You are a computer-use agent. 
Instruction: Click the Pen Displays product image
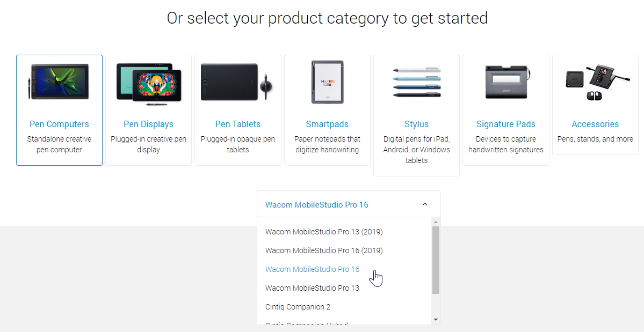[x=148, y=82]
